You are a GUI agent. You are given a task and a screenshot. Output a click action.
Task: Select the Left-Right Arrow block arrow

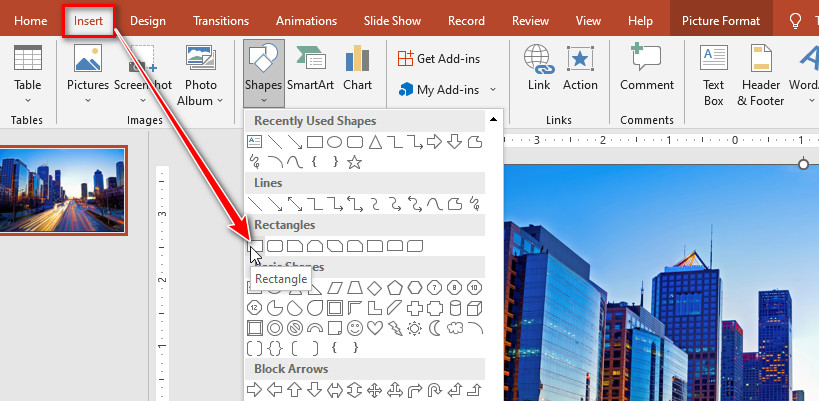click(335, 390)
